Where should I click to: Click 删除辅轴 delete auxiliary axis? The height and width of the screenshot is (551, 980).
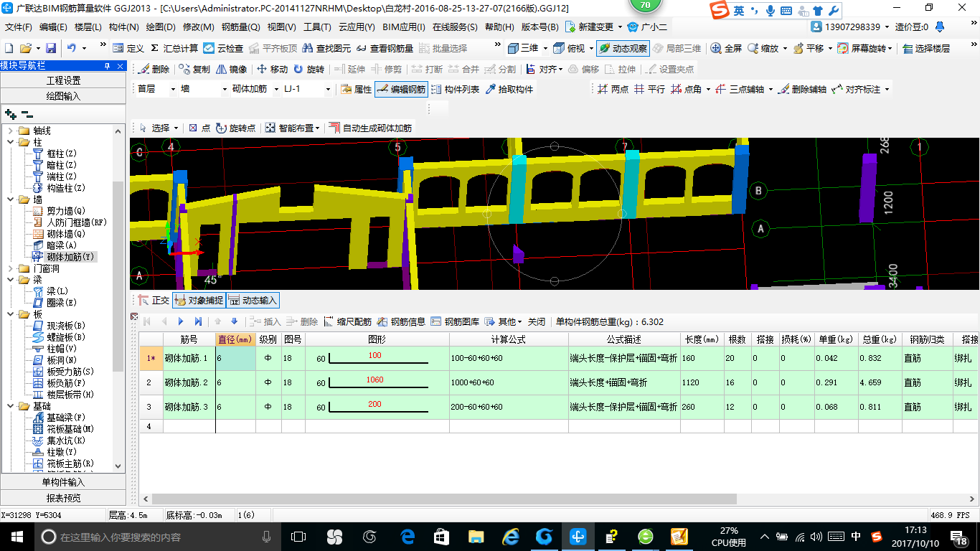click(802, 89)
